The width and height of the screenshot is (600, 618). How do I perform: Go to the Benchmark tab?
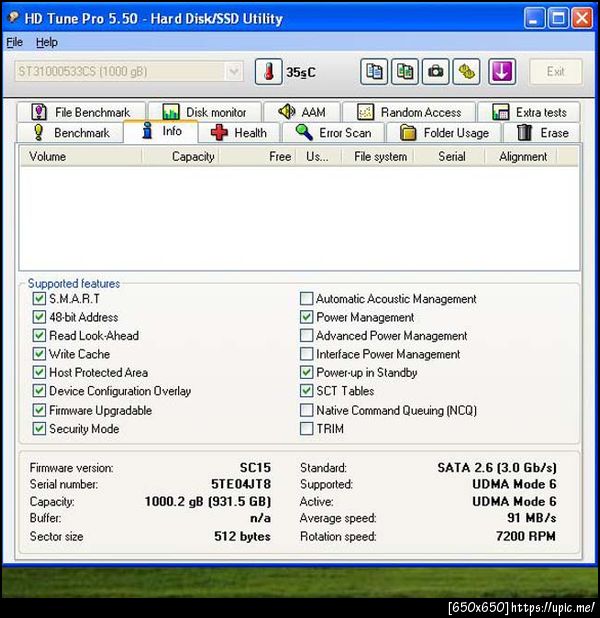click(70, 132)
